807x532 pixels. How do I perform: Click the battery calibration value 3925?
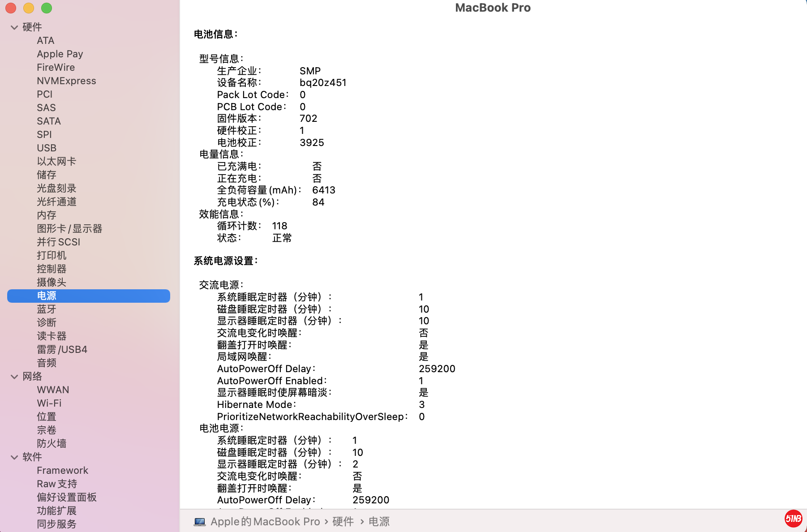312,143
